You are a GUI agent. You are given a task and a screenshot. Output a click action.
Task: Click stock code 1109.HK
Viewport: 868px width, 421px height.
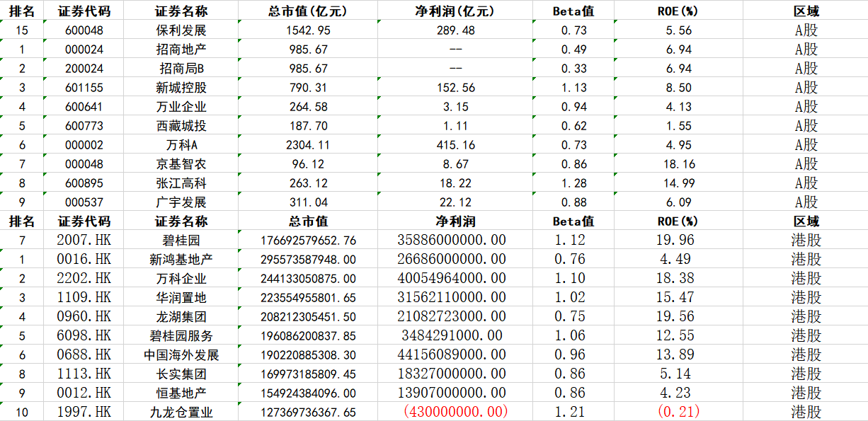(x=84, y=298)
